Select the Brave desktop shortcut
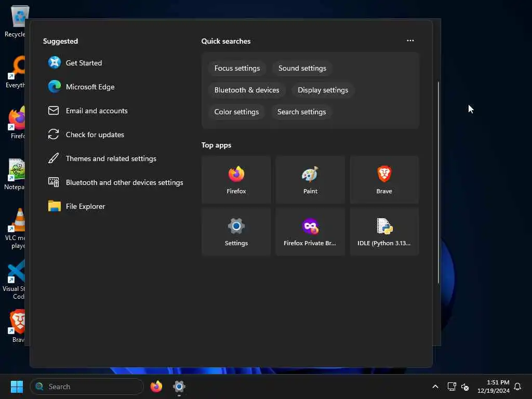The height and width of the screenshot is (399, 532). point(17,326)
